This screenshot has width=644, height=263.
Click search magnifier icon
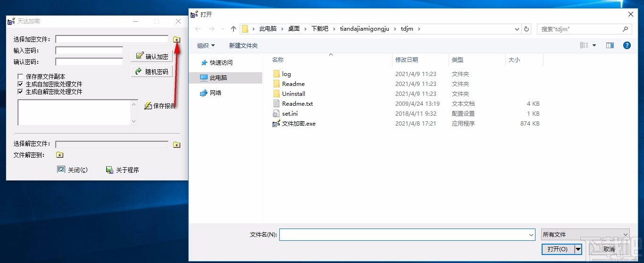[x=626, y=29]
